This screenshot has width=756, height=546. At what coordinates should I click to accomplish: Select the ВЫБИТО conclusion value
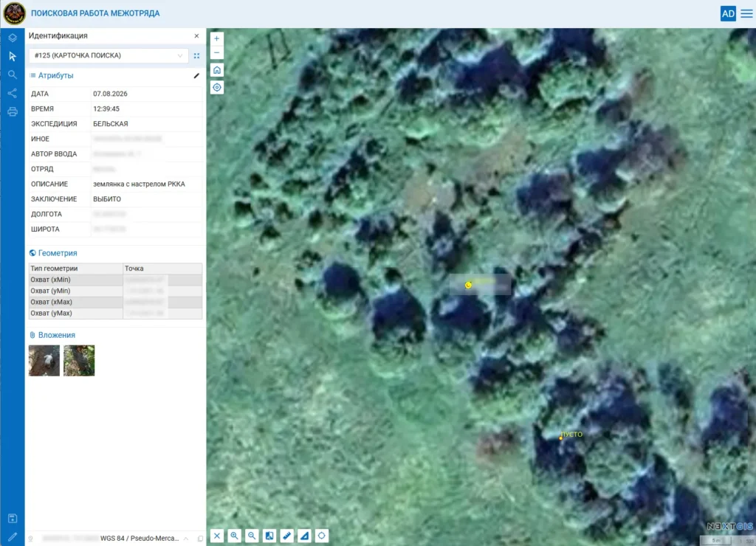pyautogui.click(x=107, y=199)
